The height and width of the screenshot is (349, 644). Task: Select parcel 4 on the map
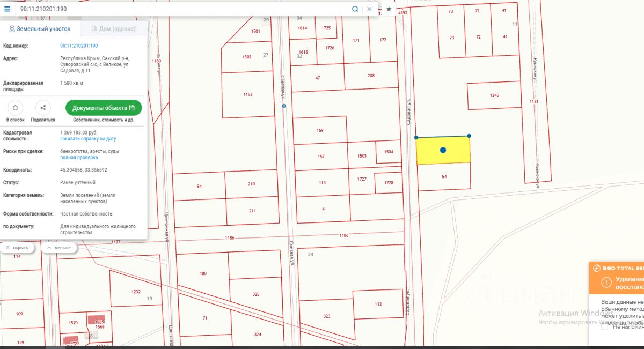323,209
